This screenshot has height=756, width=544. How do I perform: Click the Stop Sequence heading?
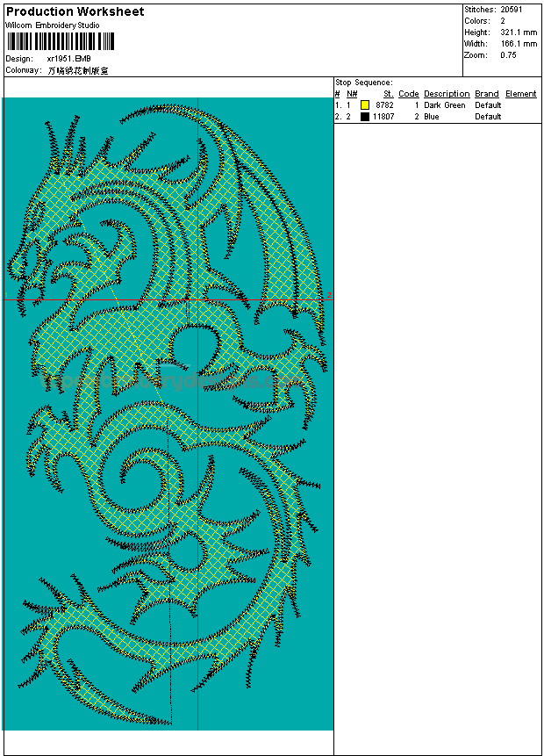364,83
